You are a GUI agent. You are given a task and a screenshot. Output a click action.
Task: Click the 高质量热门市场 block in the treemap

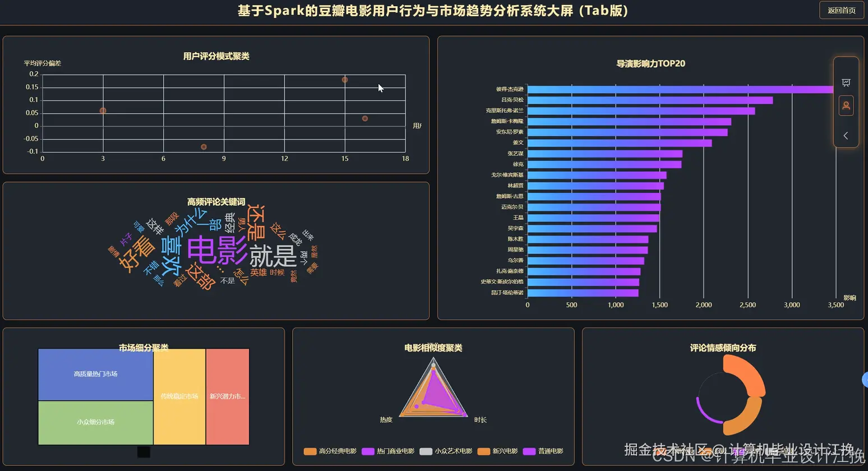95,373
